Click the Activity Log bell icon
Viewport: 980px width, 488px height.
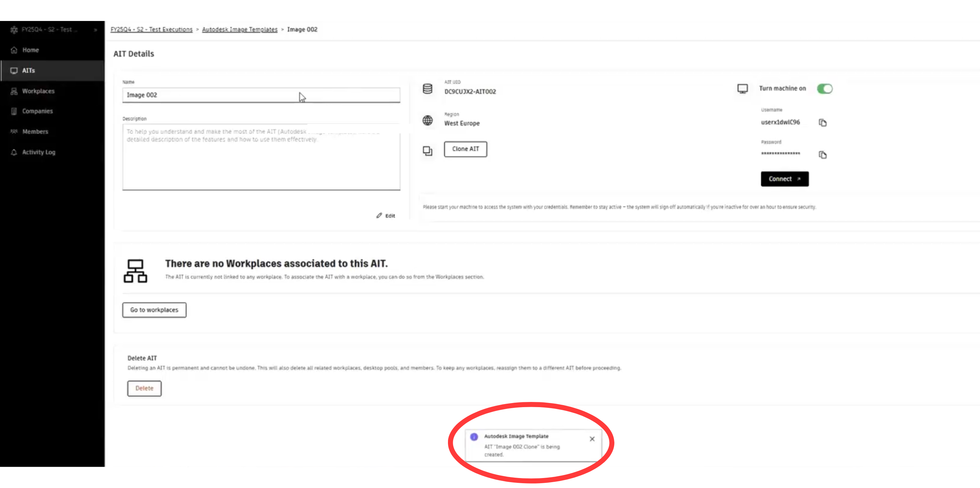click(14, 152)
